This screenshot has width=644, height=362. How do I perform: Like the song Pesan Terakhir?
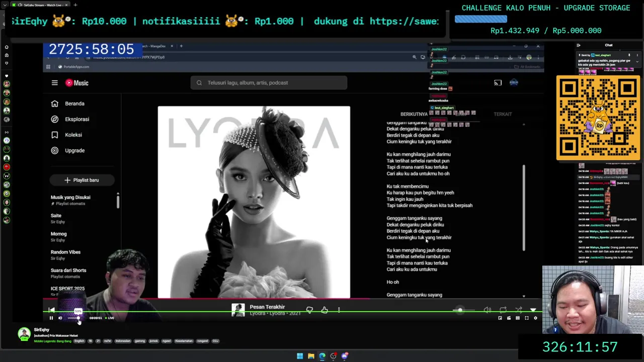[325, 310]
